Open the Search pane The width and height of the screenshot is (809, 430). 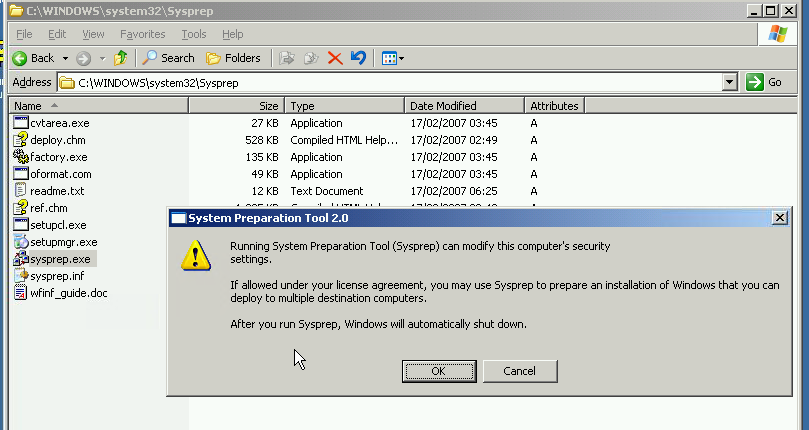[168, 58]
